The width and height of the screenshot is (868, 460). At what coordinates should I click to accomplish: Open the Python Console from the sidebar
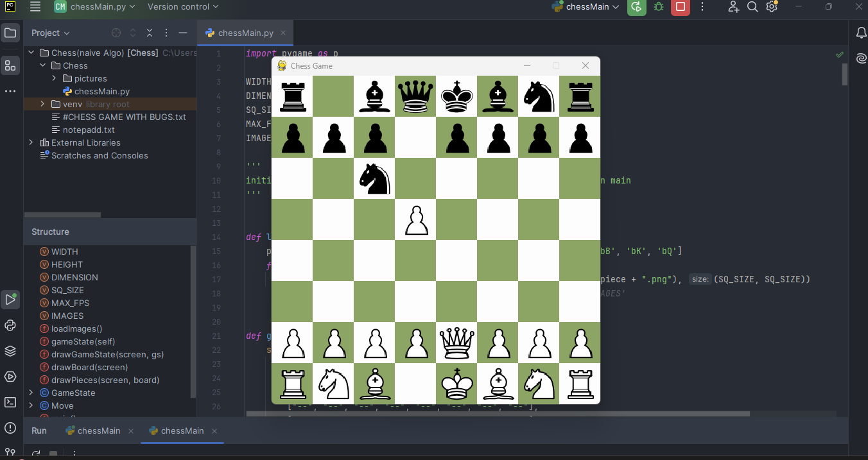coord(10,325)
